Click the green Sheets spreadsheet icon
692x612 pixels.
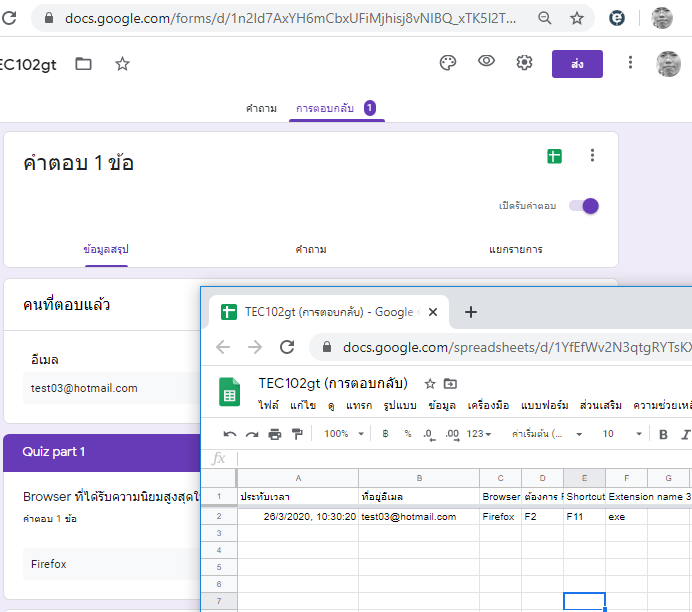(x=554, y=156)
